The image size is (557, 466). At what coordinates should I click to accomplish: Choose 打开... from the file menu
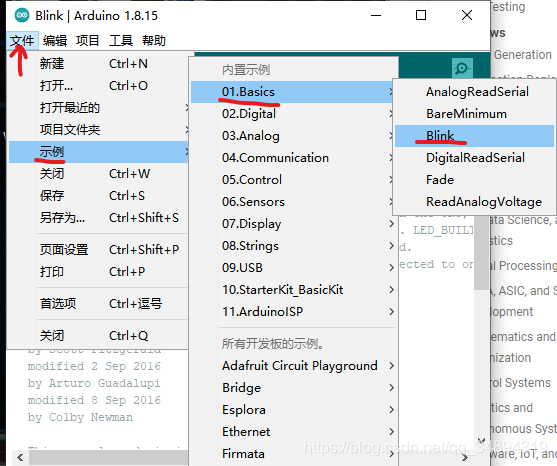point(98,86)
